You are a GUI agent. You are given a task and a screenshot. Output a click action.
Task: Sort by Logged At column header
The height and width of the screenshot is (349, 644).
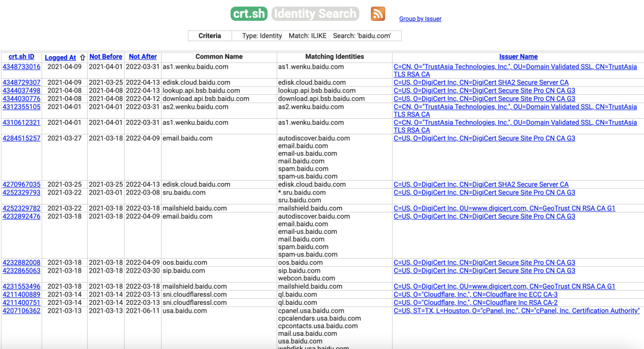(60, 57)
